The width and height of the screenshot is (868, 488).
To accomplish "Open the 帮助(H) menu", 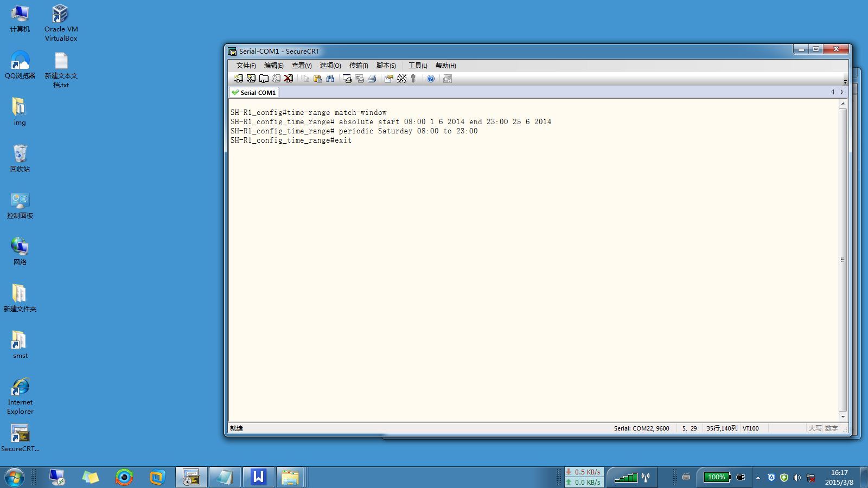I will (x=446, y=66).
